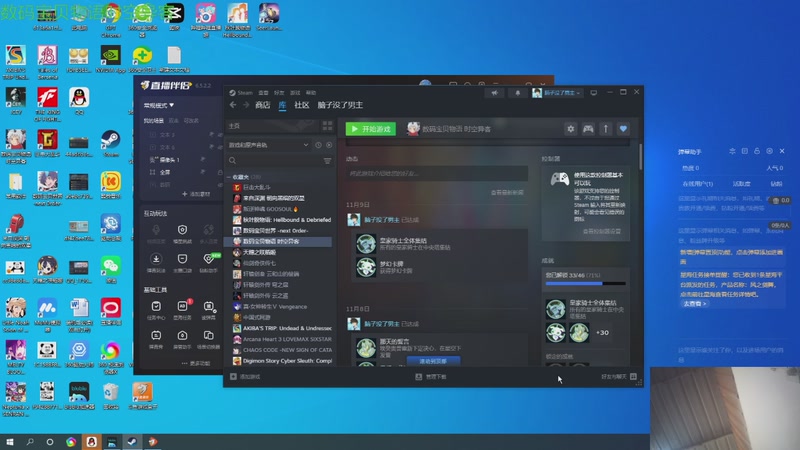Screen dimensions: 800x450
Task: Open game settings gear icon in Steam
Action: pyautogui.click(x=570, y=129)
